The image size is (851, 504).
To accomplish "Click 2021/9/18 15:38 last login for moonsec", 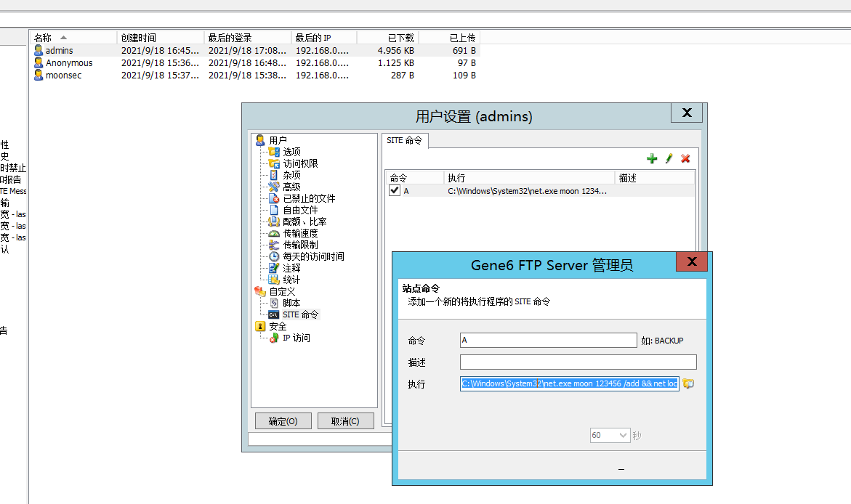I will tap(247, 76).
